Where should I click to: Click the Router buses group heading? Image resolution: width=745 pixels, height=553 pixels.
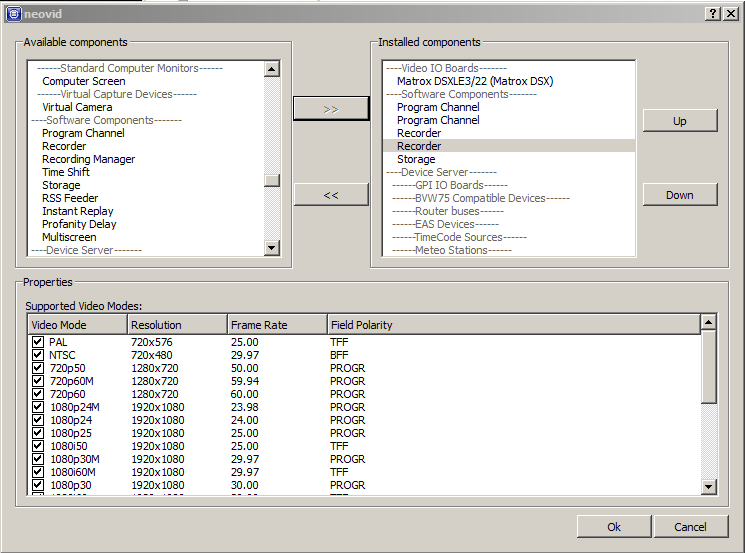click(x=448, y=211)
